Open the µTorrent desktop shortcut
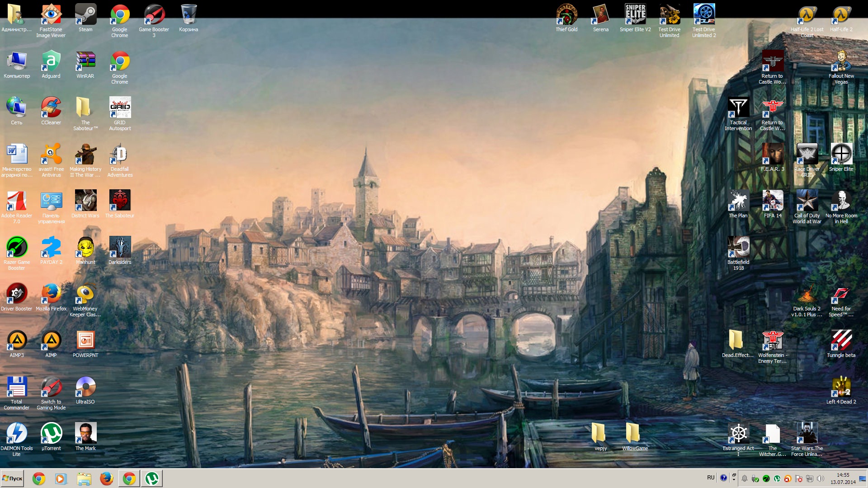Viewport: 868px width, 488px height. pos(51,437)
